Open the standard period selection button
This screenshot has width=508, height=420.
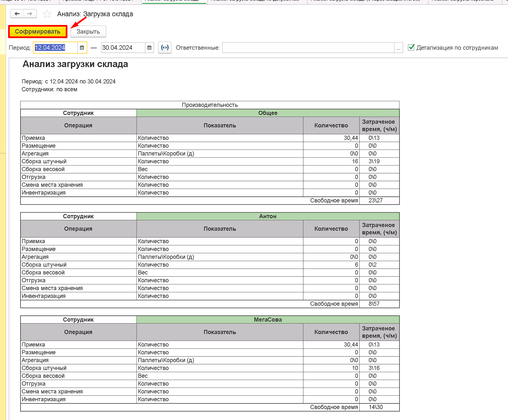pyautogui.click(x=165, y=48)
